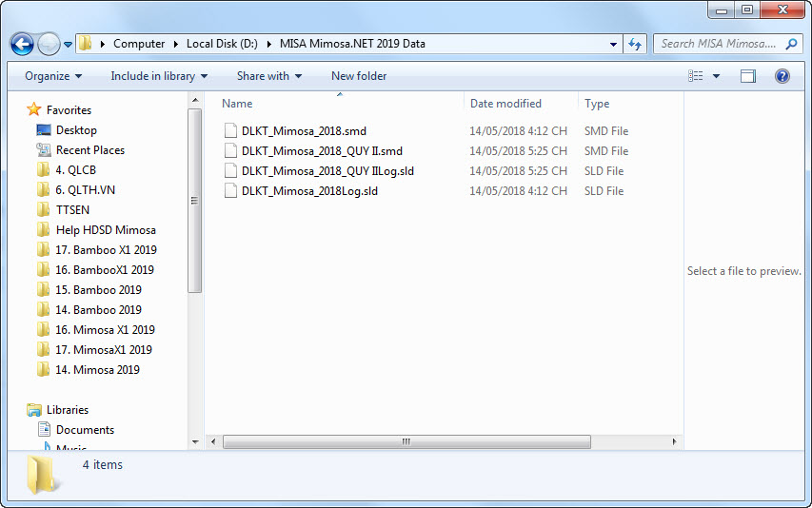Image resolution: width=812 pixels, height=508 pixels.
Task: Click the folder icon beside Help HDSD Mimosa
Action: coord(44,229)
